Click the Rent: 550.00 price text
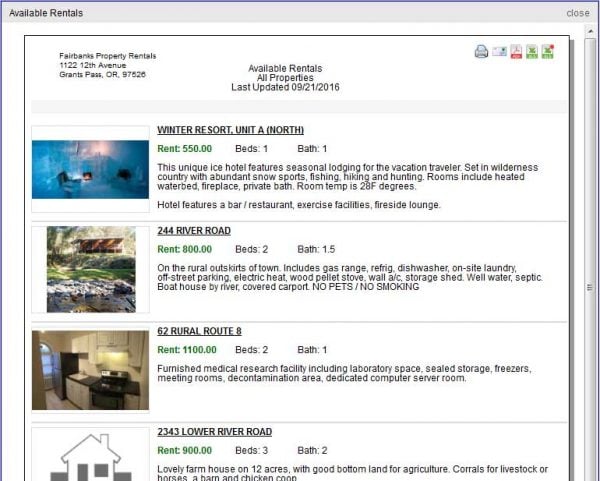 tap(184, 148)
